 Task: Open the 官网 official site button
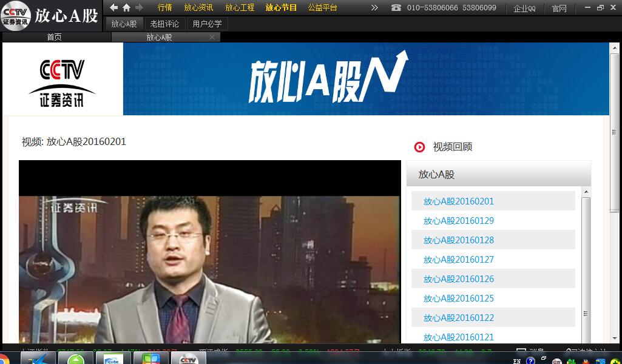(559, 8)
